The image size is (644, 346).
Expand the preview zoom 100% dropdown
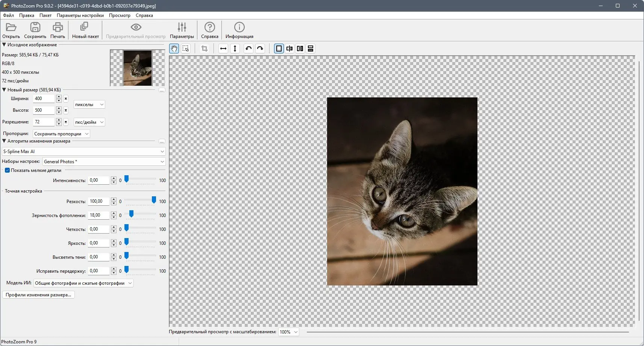[289, 332]
